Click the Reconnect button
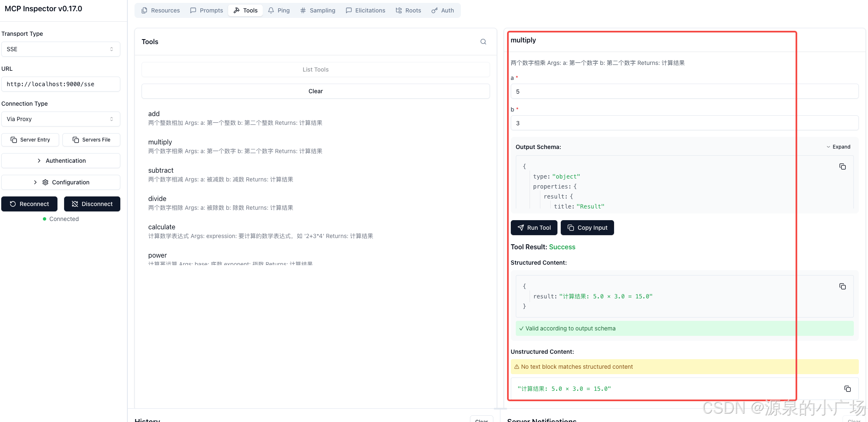The height and width of the screenshot is (422, 868). (x=29, y=204)
